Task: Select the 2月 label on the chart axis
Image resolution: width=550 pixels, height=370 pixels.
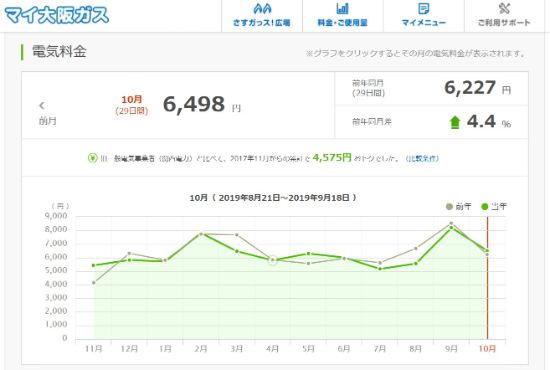Action: [x=201, y=349]
